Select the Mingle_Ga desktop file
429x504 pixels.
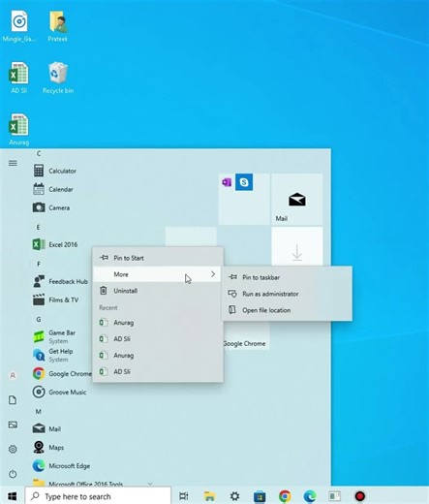[19, 26]
